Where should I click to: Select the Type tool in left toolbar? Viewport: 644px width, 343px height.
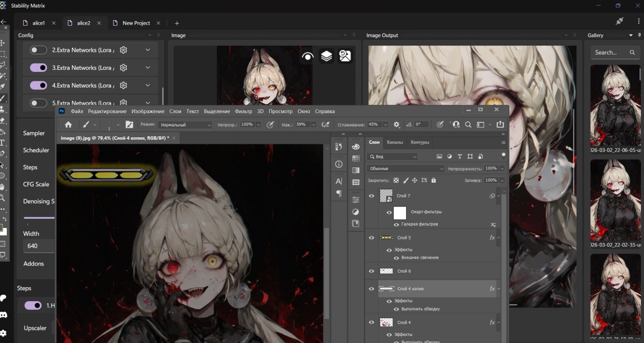(3, 143)
